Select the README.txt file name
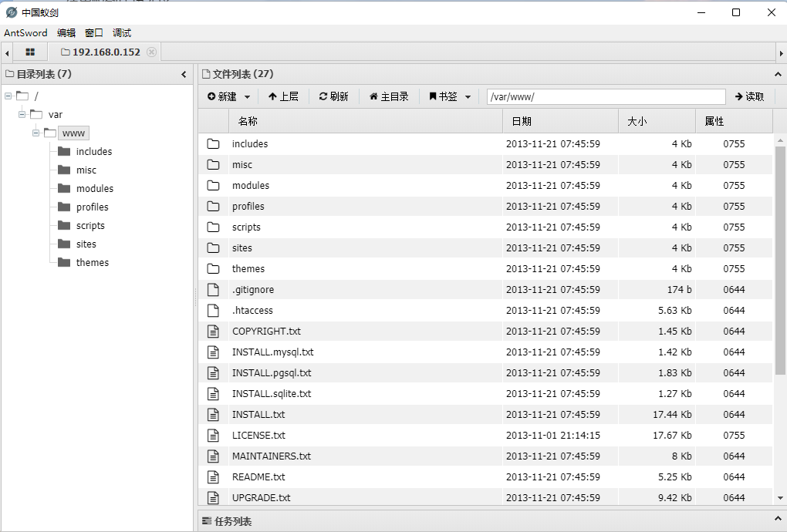Viewport: 787px width, 532px height. click(x=258, y=476)
